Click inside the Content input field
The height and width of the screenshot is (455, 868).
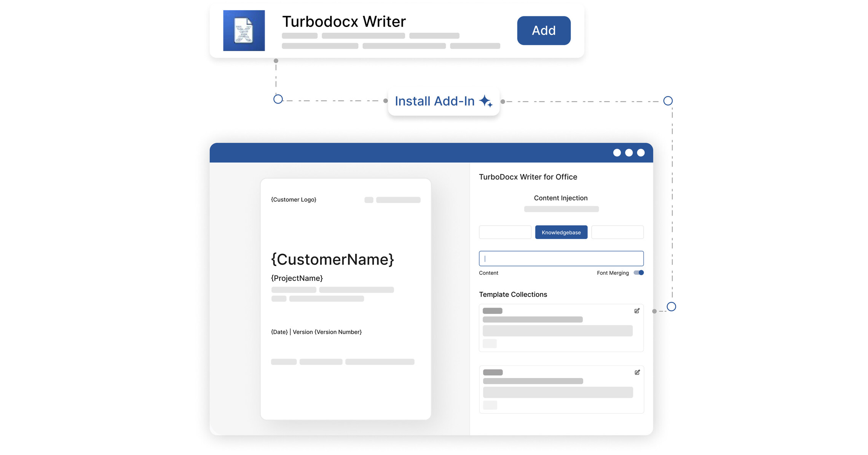(561, 258)
